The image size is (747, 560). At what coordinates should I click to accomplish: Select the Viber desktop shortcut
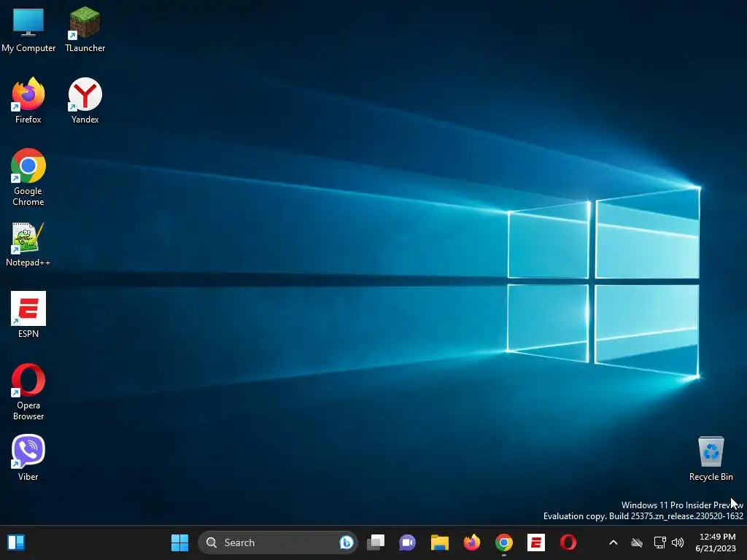[28, 458]
